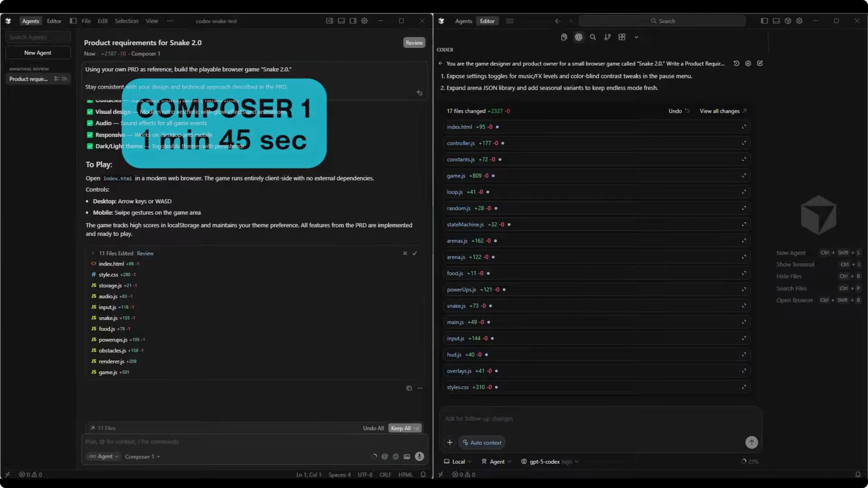The image size is (868, 488).
Task: Click the Codex chat history icon
Action: (x=736, y=63)
